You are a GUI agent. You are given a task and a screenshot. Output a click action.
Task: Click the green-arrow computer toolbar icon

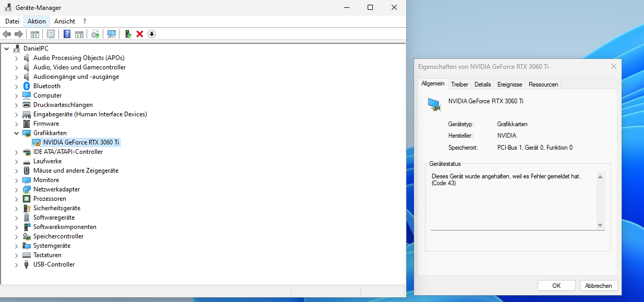[x=128, y=34]
